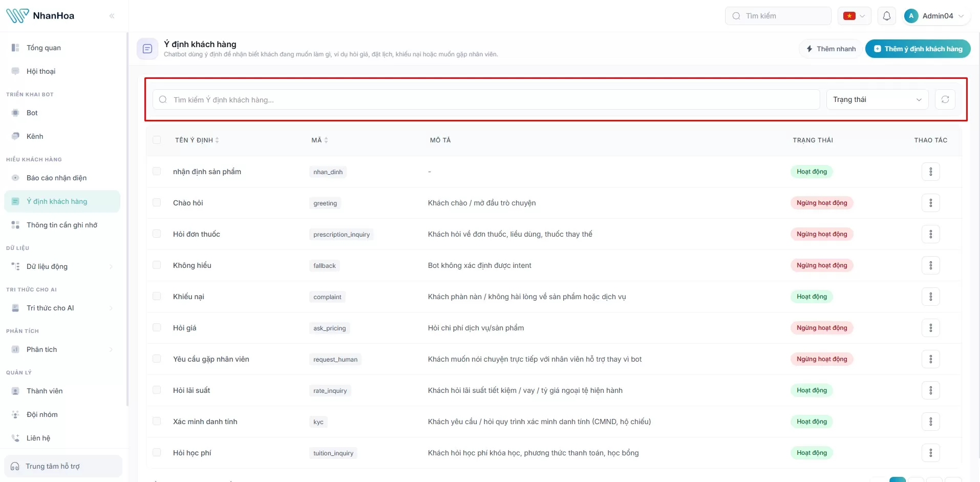
Task: Focus the top Tìm kiếm search box
Action: [778, 16]
